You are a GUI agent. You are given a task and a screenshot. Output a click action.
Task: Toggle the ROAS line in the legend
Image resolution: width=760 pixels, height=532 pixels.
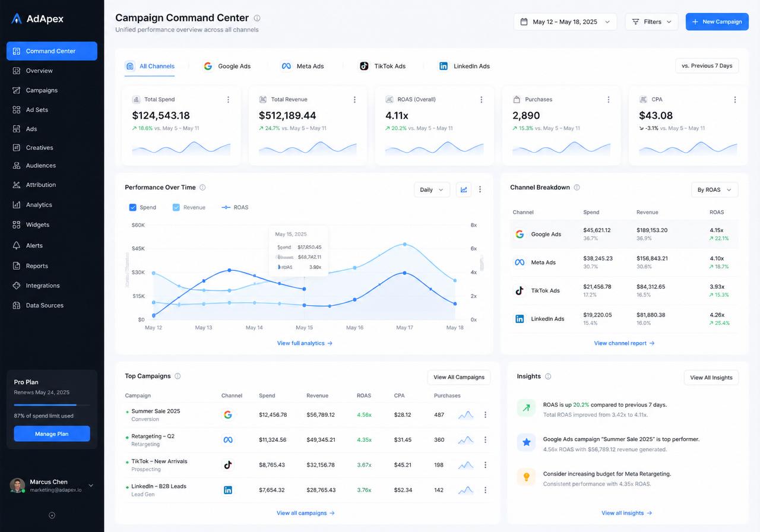click(235, 207)
